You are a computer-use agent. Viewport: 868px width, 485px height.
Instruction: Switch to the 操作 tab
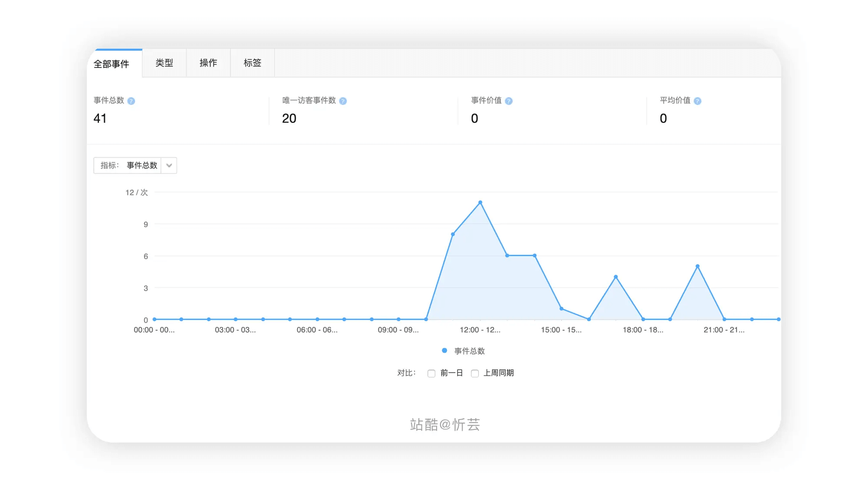[208, 63]
